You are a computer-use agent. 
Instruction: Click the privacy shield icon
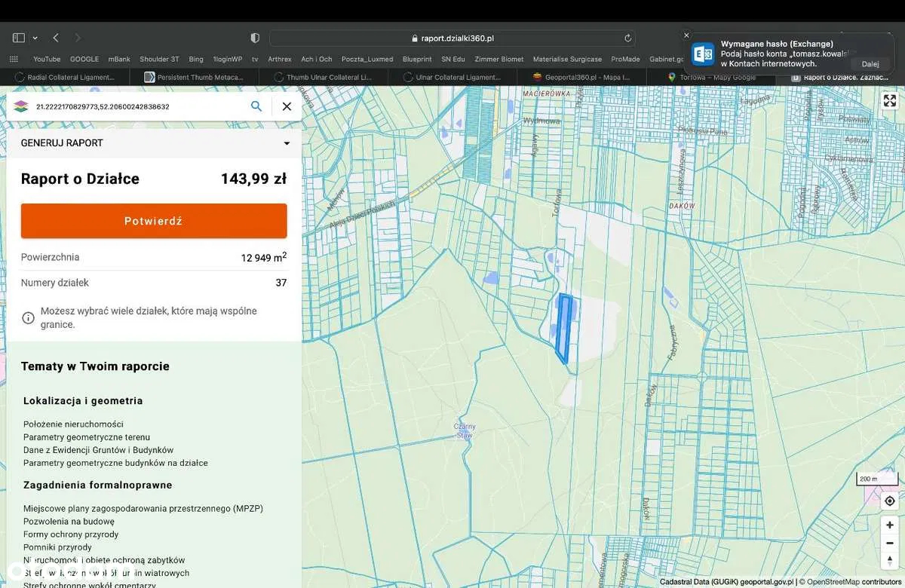coord(255,38)
